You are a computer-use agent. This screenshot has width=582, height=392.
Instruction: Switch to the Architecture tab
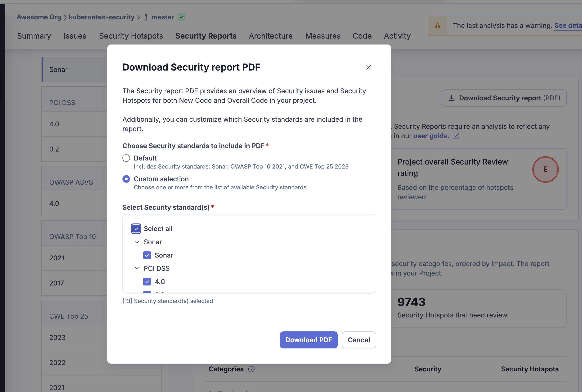270,36
